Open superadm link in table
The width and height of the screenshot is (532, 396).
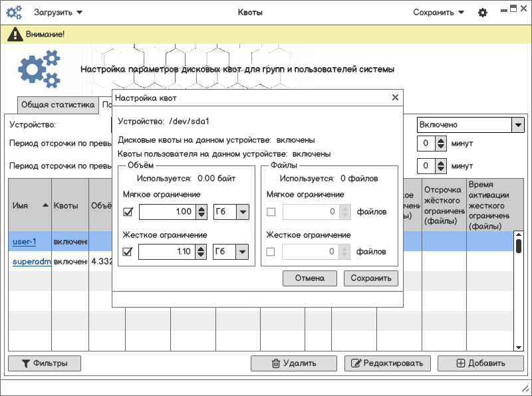(32, 262)
